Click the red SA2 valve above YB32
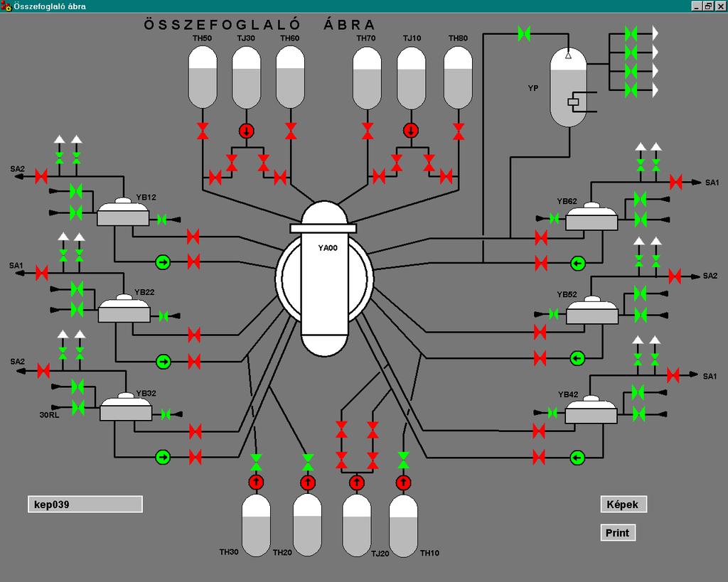This screenshot has height=582, width=728. tap(43, 370)
